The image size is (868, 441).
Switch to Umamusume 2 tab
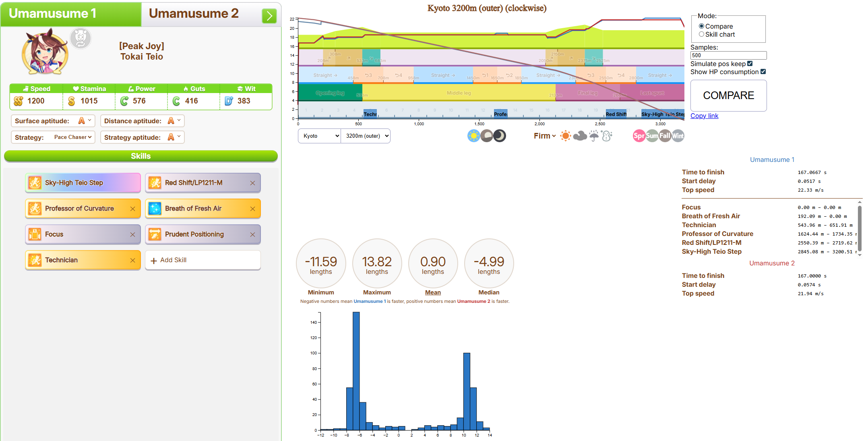[193, 13]
